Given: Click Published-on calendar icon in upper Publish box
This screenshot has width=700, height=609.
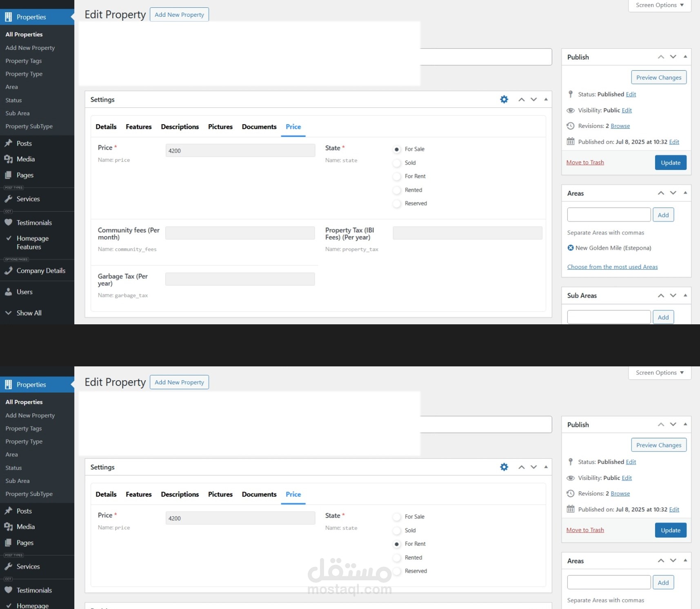Looking at the screenshot, I should click(571, 142).
